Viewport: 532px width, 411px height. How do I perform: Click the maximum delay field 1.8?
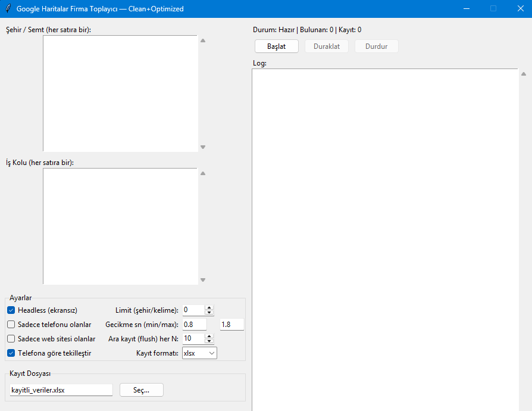[x=232, y=325]
